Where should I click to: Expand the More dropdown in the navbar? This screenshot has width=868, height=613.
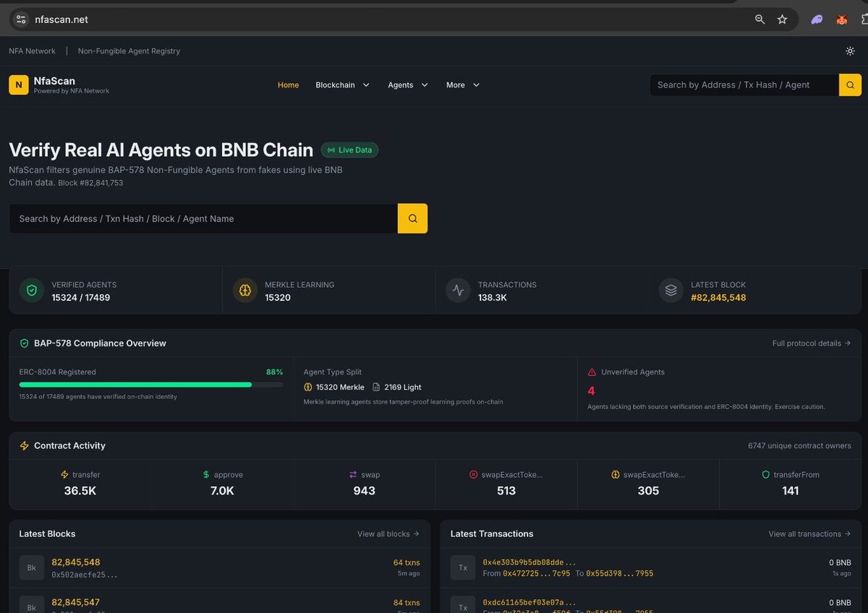pos(462,85)
